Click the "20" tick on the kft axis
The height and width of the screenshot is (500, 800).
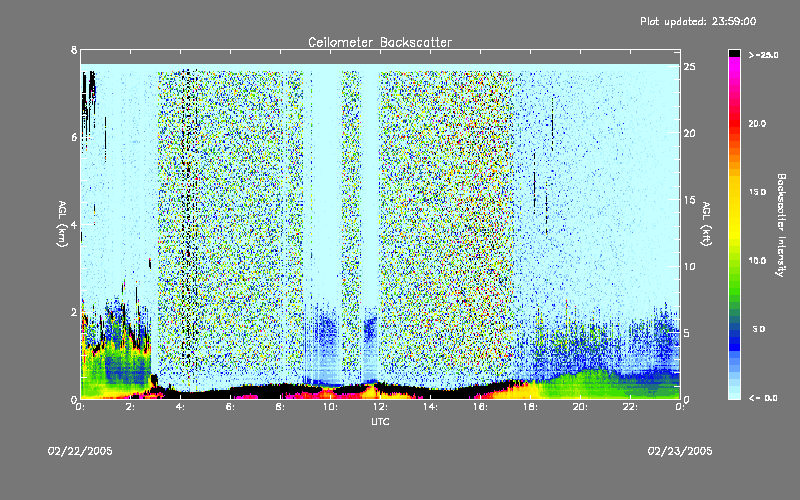(x=690, y=133)
